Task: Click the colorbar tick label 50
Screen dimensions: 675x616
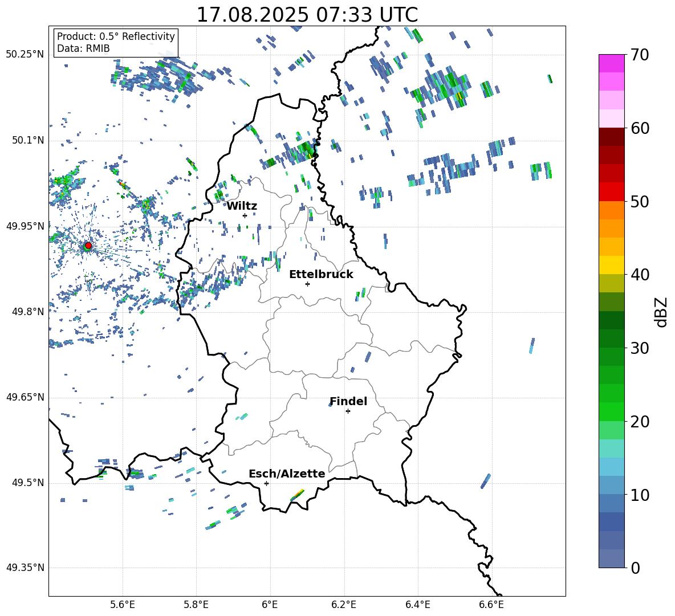Action: [639, 202]
